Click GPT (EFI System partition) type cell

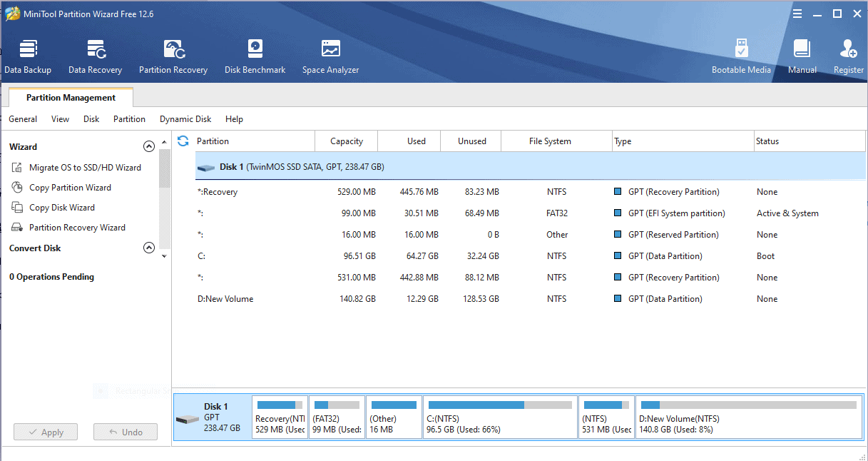(676, 213)
